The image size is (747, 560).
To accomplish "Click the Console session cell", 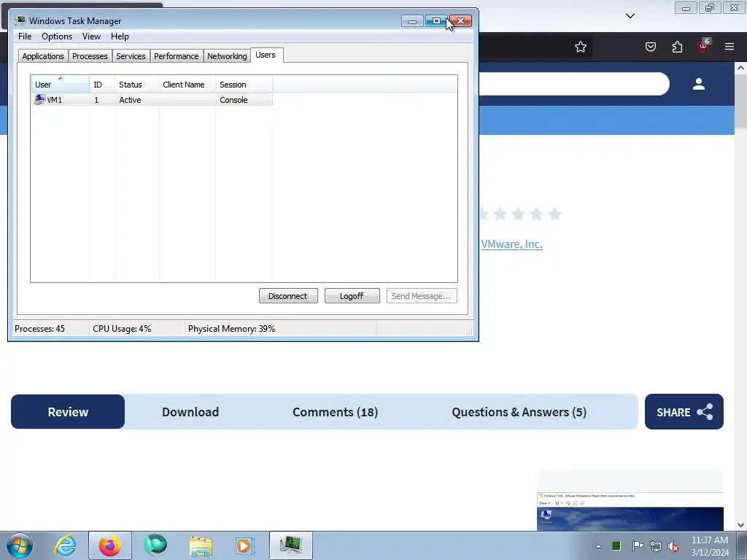I will (233, 100).
